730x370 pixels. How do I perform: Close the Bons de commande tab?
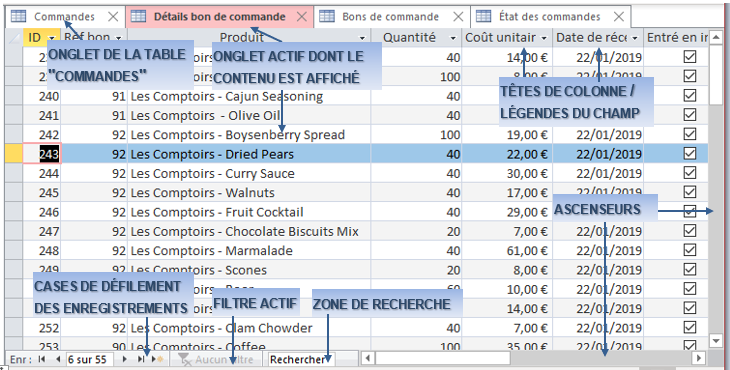tap(458, 17)
